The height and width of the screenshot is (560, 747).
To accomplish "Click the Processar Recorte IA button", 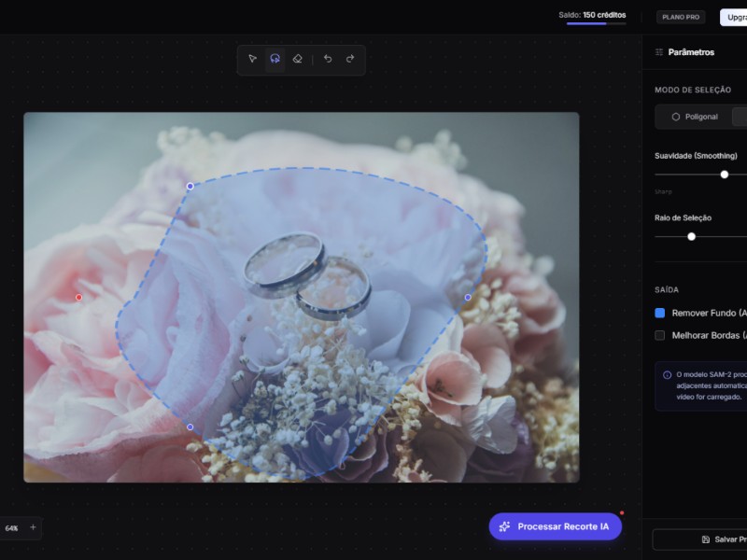I will pos(555,526).
